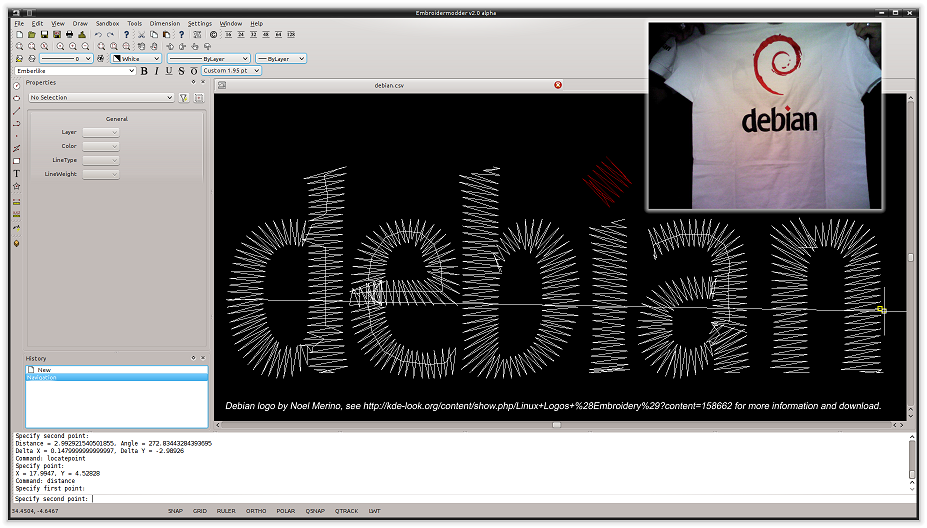Screen dimensions: 927x528
Task: Redo the last undone action
Action: [111, 35]
